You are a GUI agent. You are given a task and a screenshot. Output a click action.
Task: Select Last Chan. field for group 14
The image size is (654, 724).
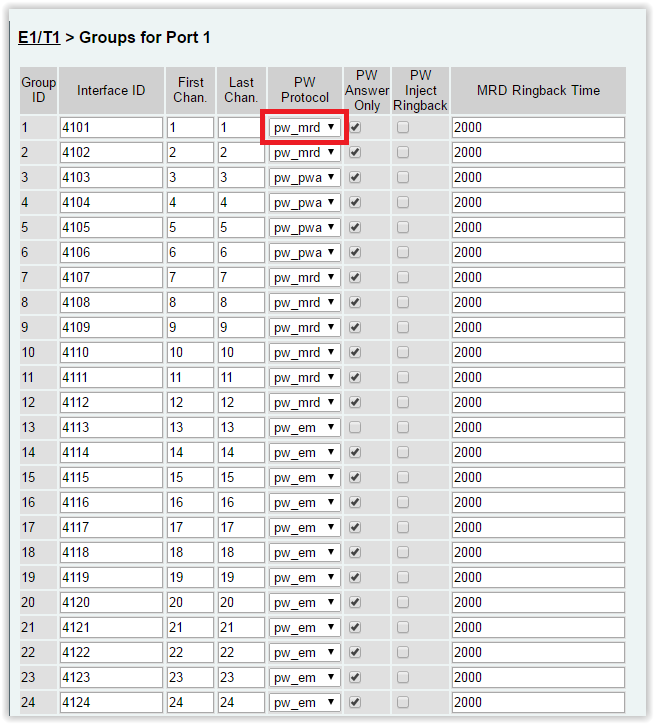point(241,452)
